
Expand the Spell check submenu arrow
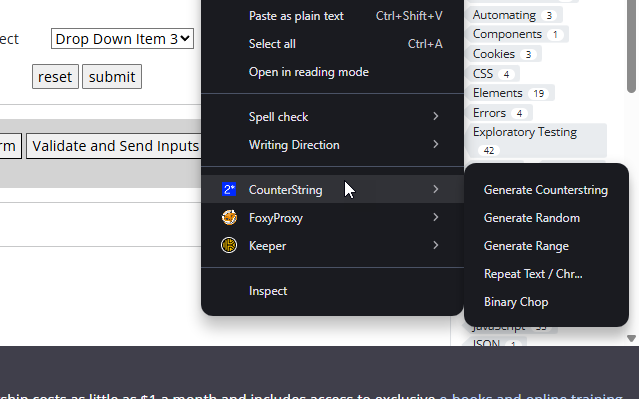(436, 116)
